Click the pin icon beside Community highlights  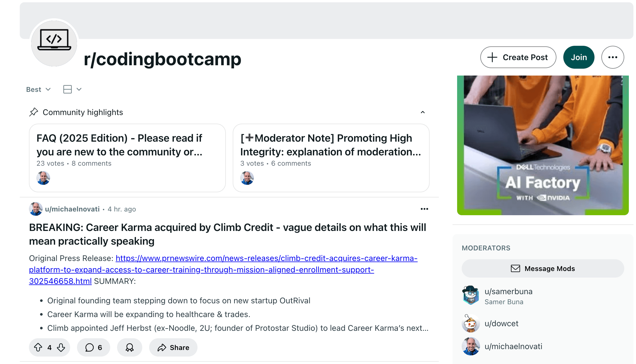point(34,112)
